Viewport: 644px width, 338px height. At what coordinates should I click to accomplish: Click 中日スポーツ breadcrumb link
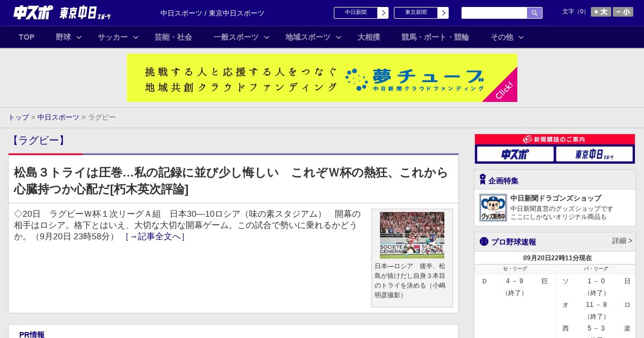coord(58,117)
